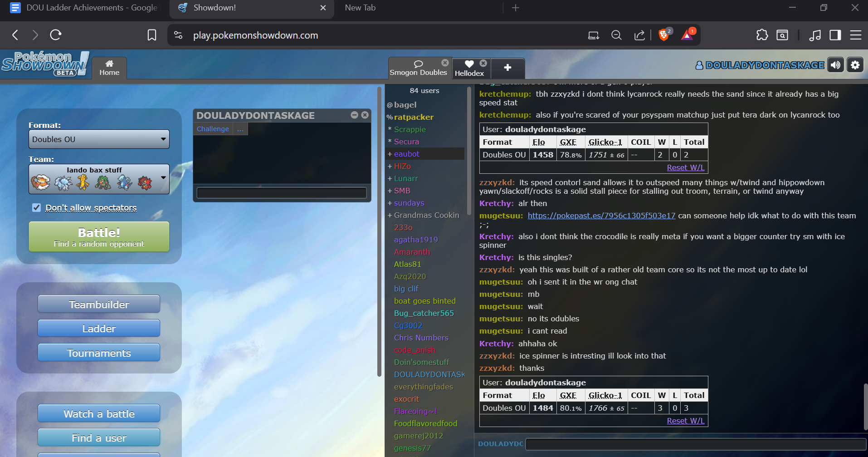Open Tournaments
Image resolution: width=868 pixels, height=457 pixels.
click(x=99, y=353)
